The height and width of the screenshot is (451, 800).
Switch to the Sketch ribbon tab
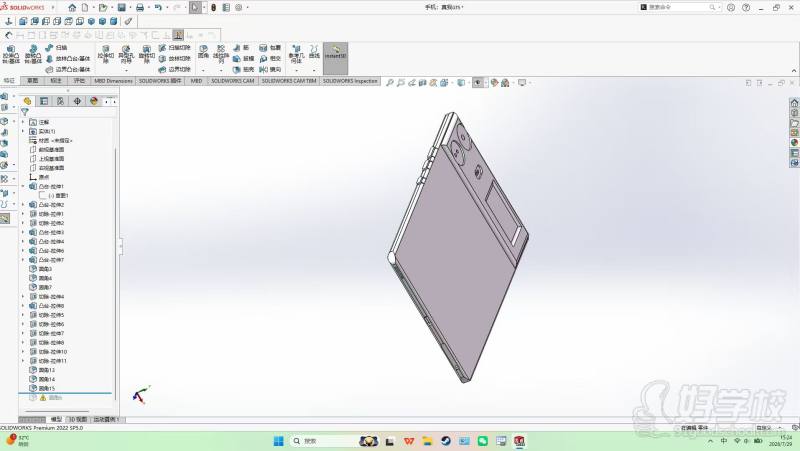pyautogui.click(x=33, y=81)
